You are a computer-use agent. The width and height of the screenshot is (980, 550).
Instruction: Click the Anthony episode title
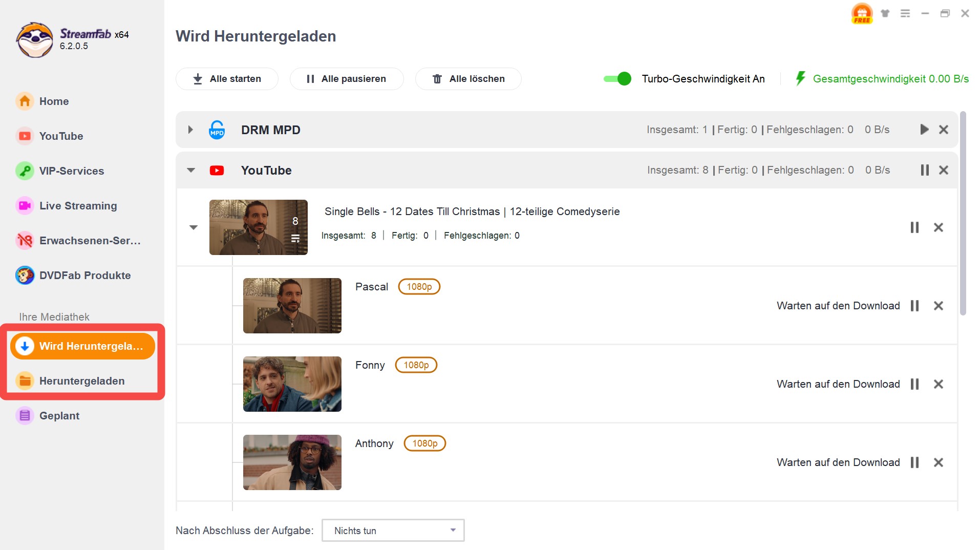point(374,443)
